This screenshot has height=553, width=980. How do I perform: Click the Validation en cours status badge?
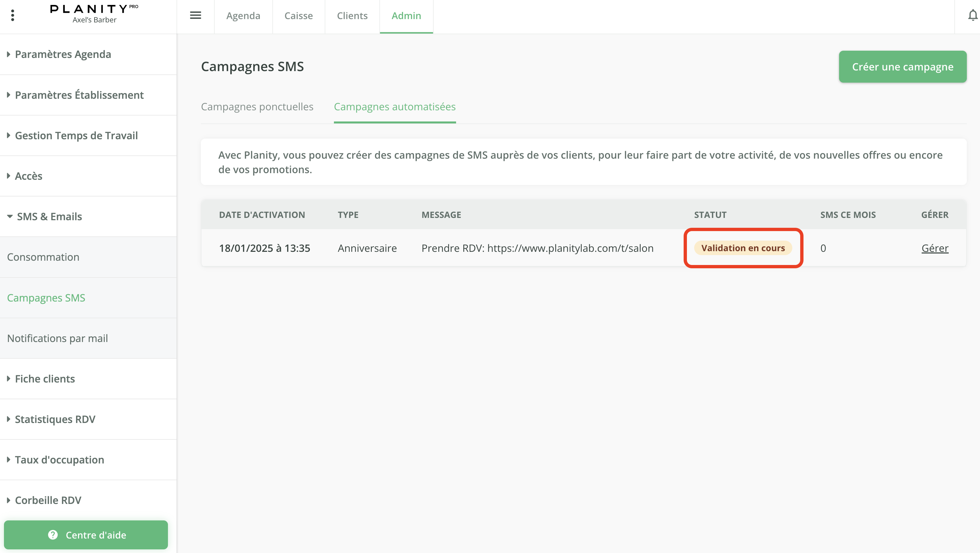(x=743, y=248)
